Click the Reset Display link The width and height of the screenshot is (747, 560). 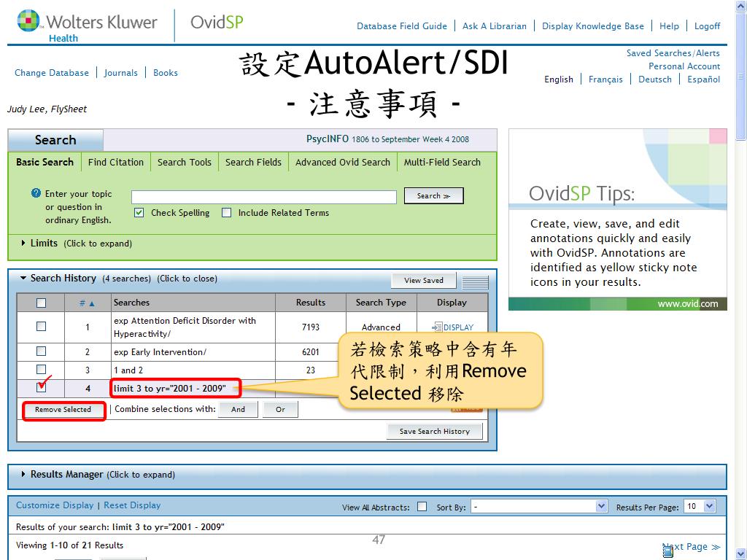[x=132, y=505]
